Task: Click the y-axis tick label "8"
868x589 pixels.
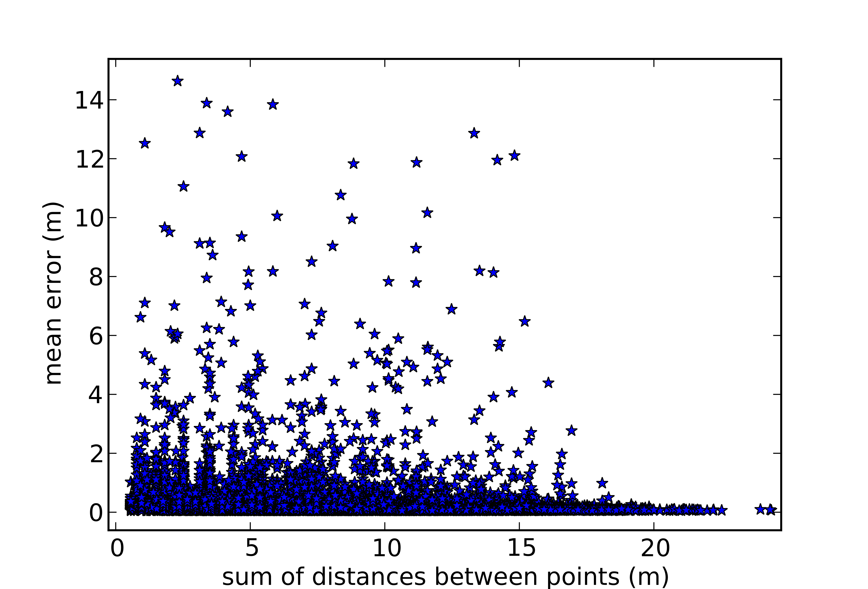Action: 96,277
